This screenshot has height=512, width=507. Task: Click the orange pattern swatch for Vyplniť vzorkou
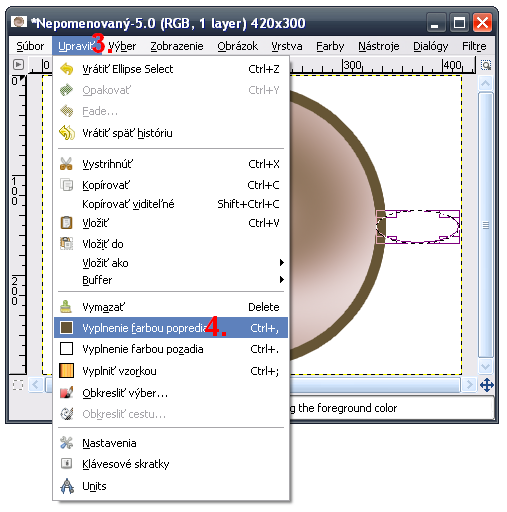pos(66,371)
